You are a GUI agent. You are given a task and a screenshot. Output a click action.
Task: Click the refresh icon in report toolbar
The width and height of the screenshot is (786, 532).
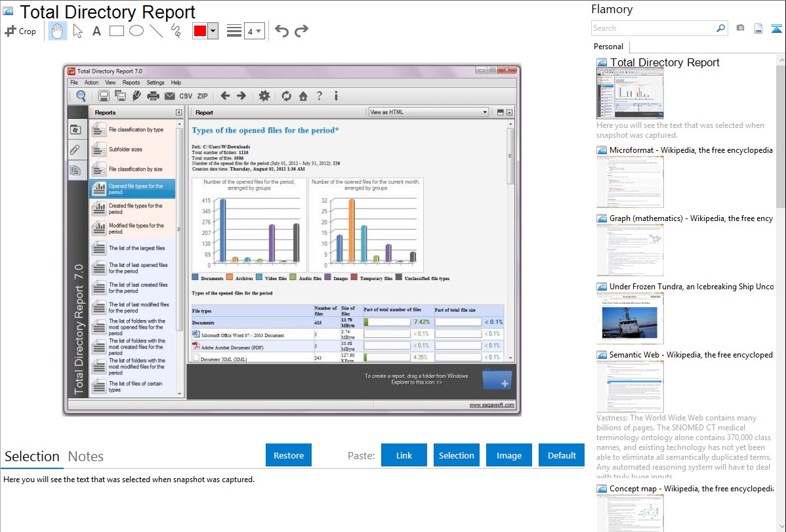[x=286, y=96]
